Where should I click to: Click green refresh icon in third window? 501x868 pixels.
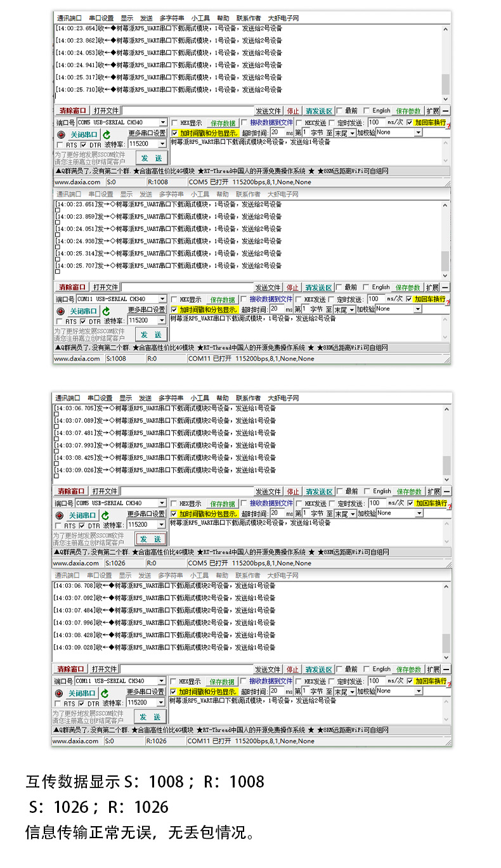pos(105,515)
